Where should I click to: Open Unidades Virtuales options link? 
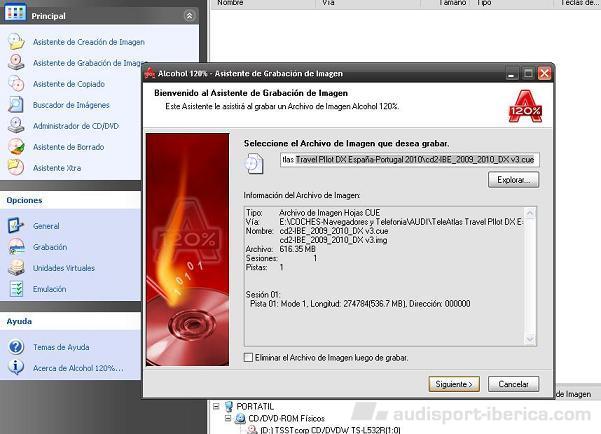coord(64,268)
